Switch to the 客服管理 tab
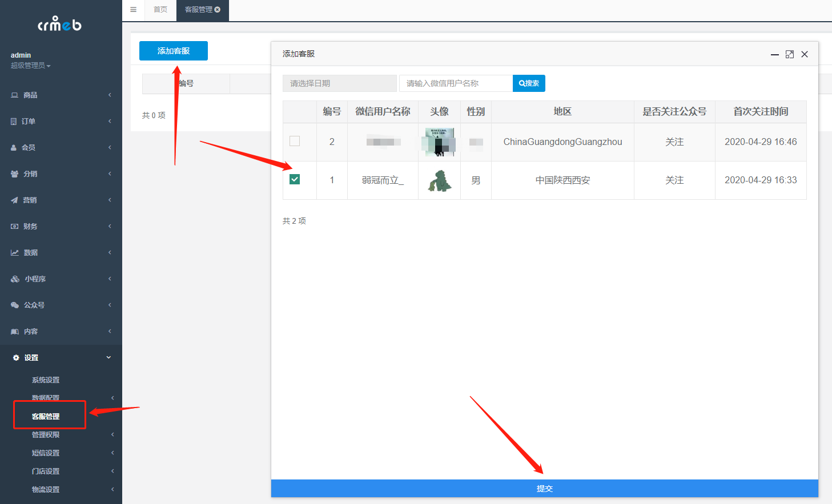The height and width of the screenshot is (504, 832). pyautogui.click(x=199, y=10)
